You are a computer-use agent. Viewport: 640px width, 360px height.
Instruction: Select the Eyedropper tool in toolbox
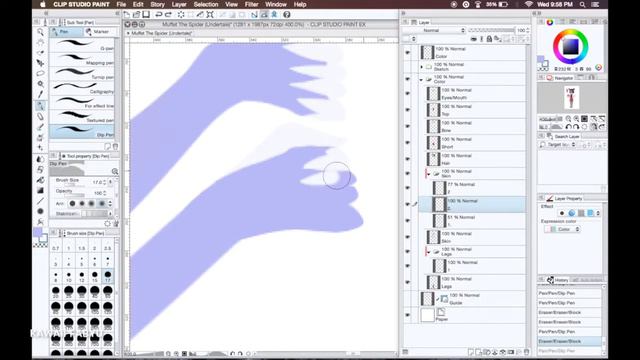click(x=40, y=94)
